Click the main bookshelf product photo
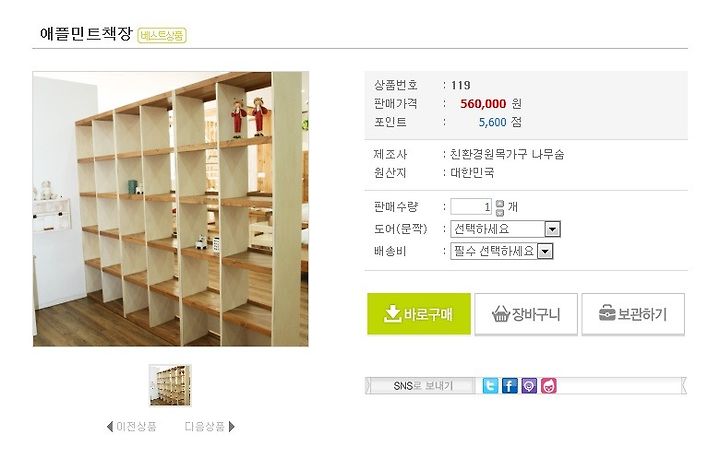Screen dimensions: 720x458 [170, 209]
